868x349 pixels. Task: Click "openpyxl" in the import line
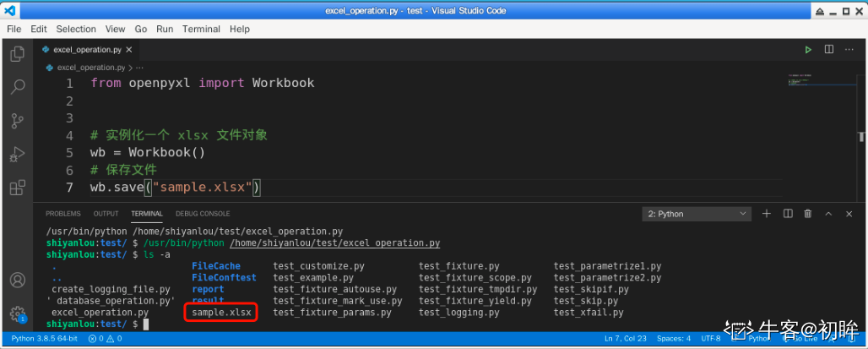click(160, 83)
